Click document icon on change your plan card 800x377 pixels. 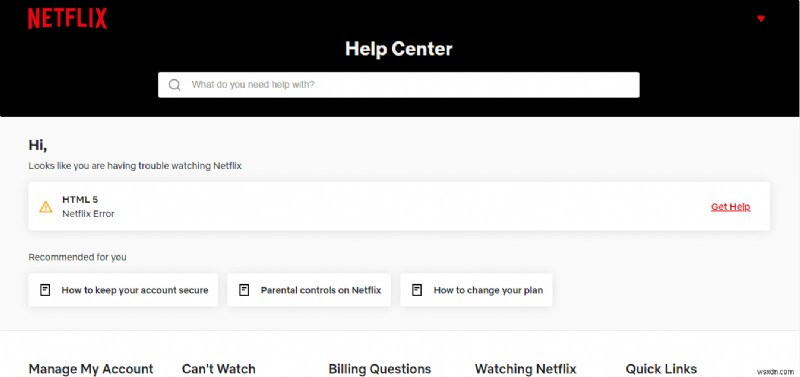[x=417, y=290]
